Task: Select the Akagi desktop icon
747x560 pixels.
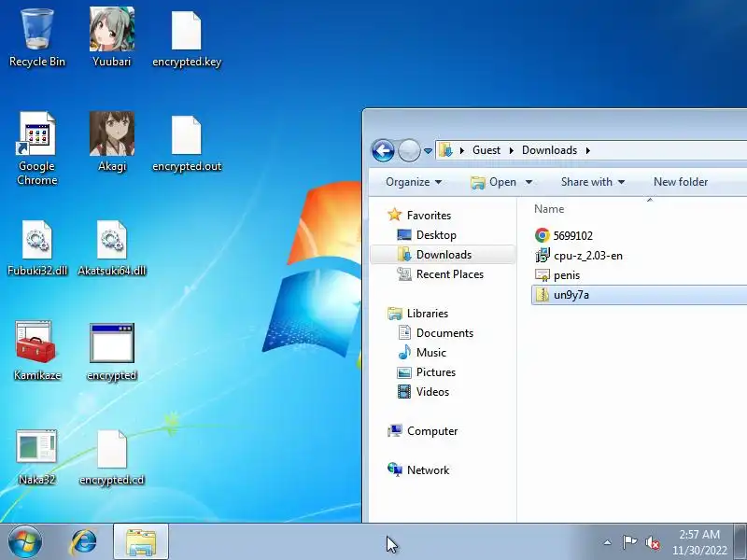Action: coord(111,142)
